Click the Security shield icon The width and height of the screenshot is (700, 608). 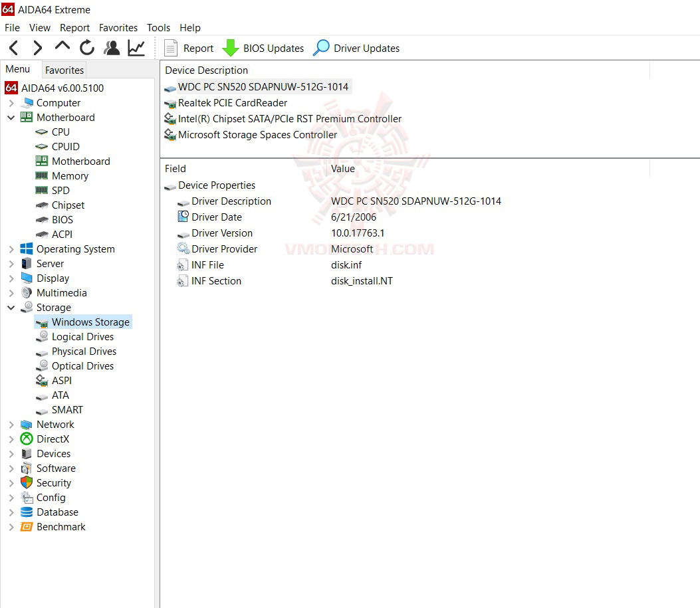pyautogui.click(x=27, y=482)
